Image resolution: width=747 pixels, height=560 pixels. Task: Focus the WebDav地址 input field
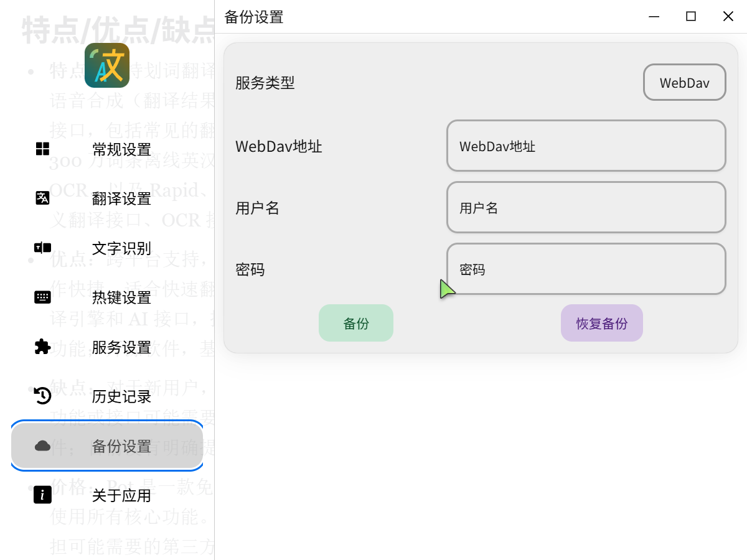[586, 146]
